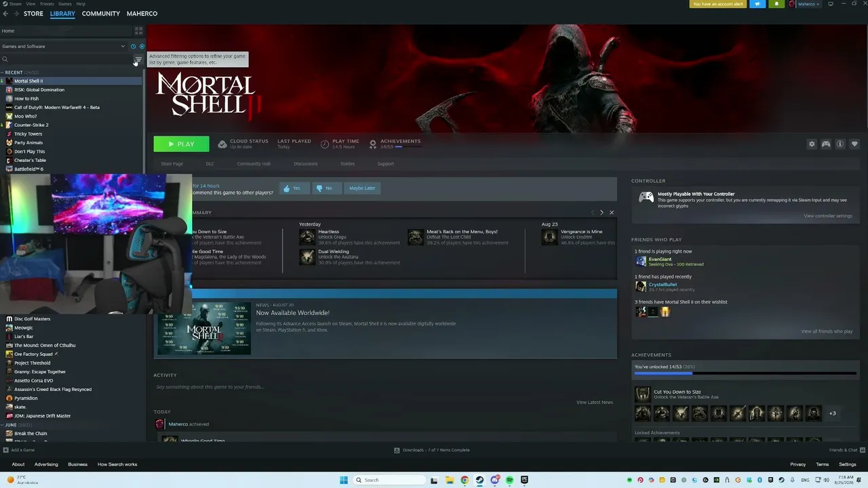Image resolution: width=868 pixels, height=488 pixels.
Task: Open library grid view icon beside Home
Action: 138,31
